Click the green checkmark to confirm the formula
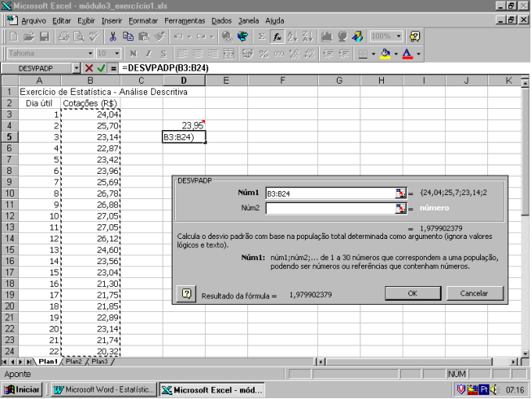The height and width of the screenshot is (399, 532). point(101,68)
